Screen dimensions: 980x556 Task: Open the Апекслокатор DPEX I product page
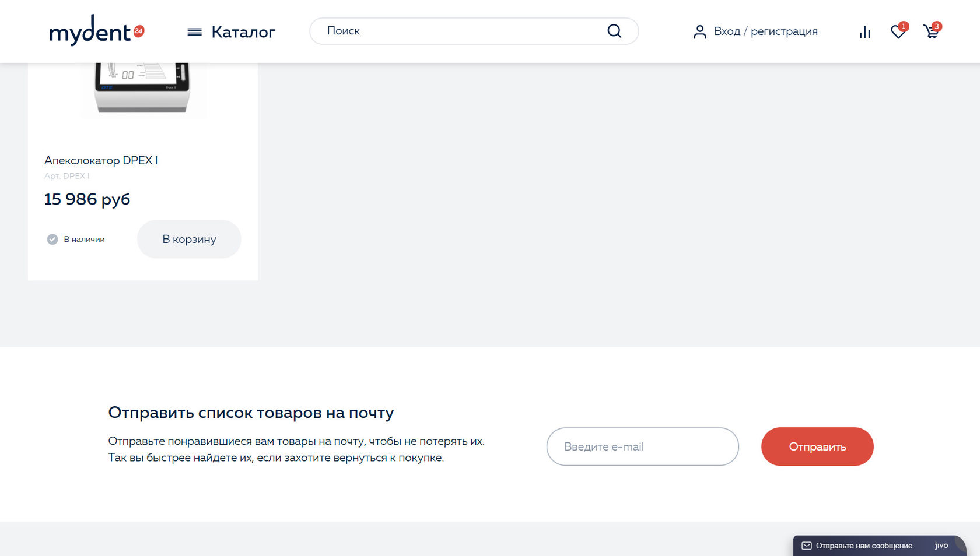pos(101,160)
